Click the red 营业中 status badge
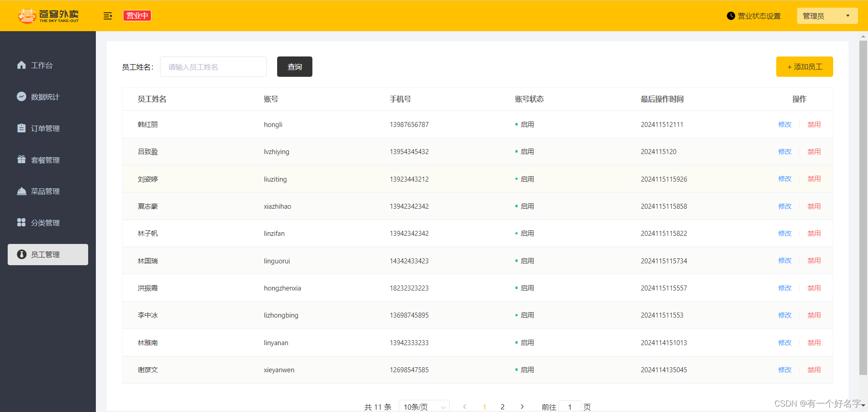Viewport: 868px width, 412px height. coord(137,16)
